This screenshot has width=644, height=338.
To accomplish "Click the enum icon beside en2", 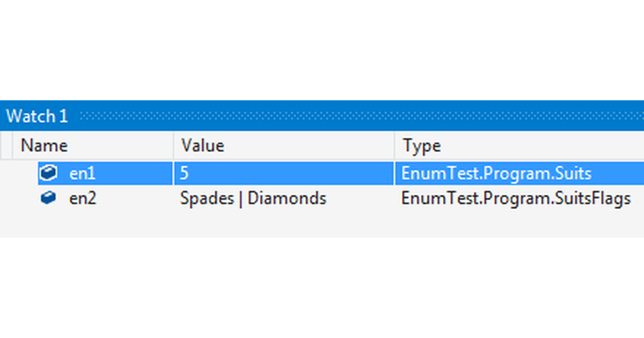I will point(49,198).
